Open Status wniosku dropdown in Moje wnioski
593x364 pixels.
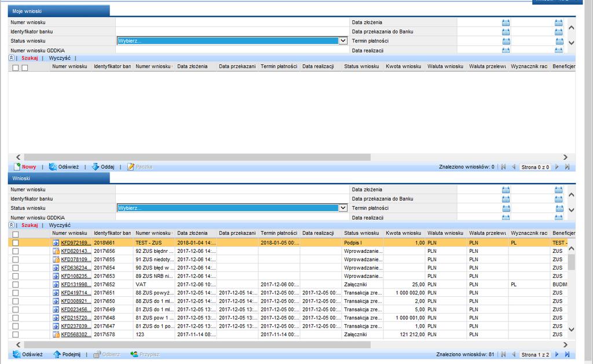343,41
